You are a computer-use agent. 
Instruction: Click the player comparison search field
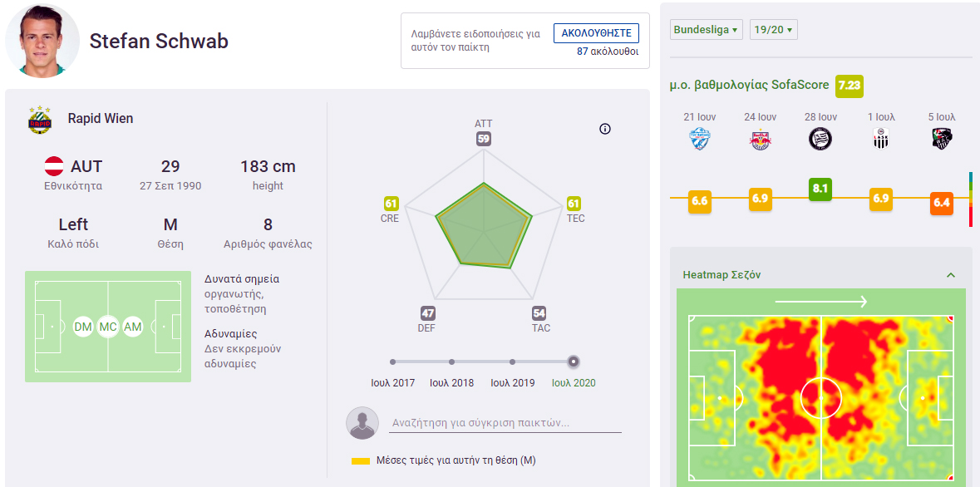pyautogui.click(x=505, y=423)
